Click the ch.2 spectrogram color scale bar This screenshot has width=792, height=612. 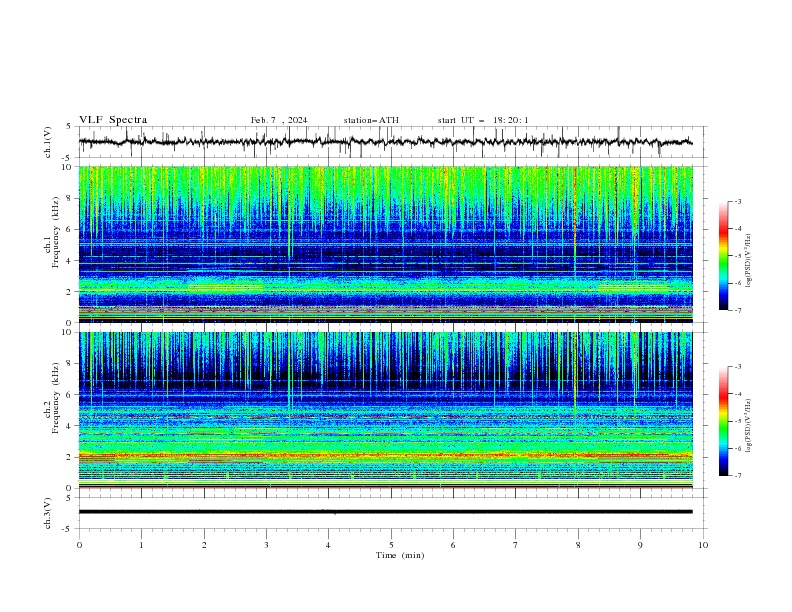click(x=723, y=421)
